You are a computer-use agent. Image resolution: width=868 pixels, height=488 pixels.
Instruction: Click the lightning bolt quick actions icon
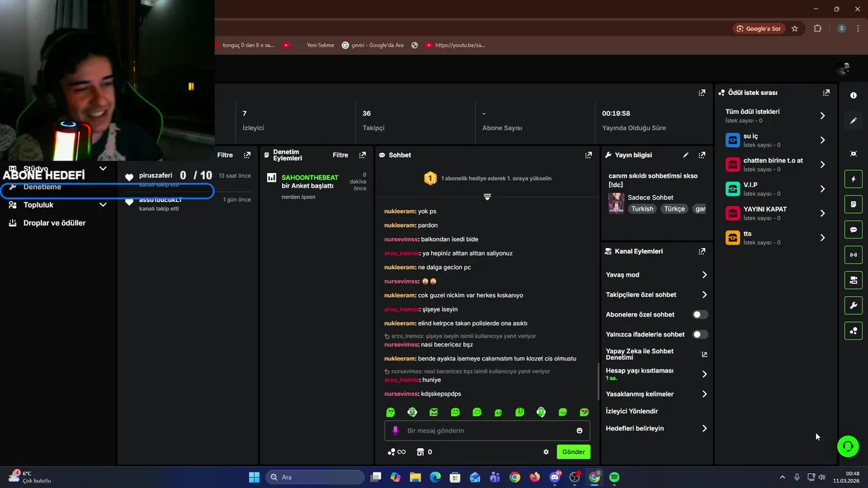click(853, 179)
